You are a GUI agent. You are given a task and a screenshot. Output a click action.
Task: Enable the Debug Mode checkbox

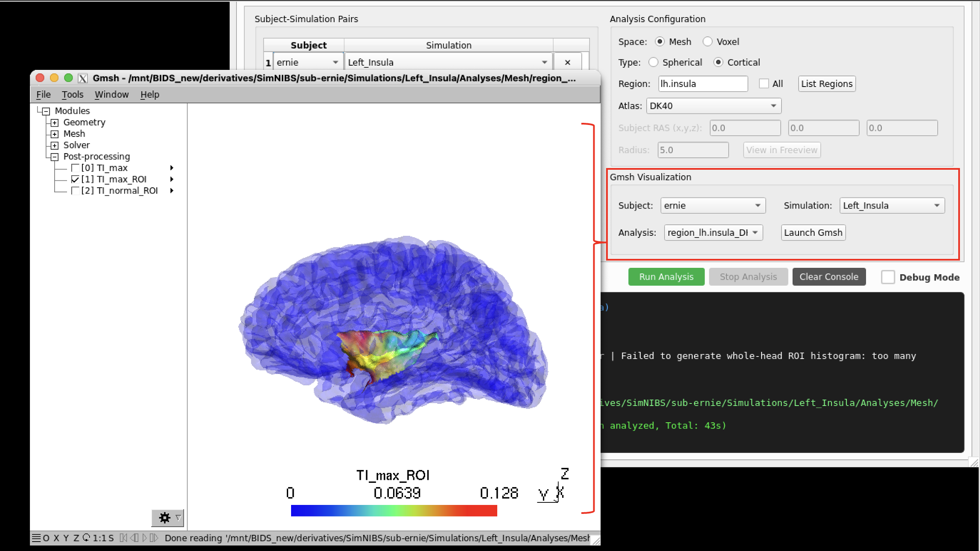[888, 277]
